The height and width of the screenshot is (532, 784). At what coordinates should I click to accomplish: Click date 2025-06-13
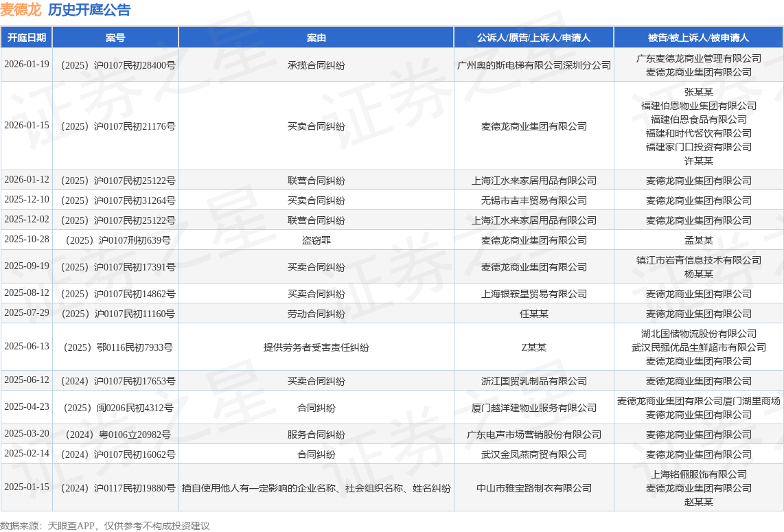(27, 346)
